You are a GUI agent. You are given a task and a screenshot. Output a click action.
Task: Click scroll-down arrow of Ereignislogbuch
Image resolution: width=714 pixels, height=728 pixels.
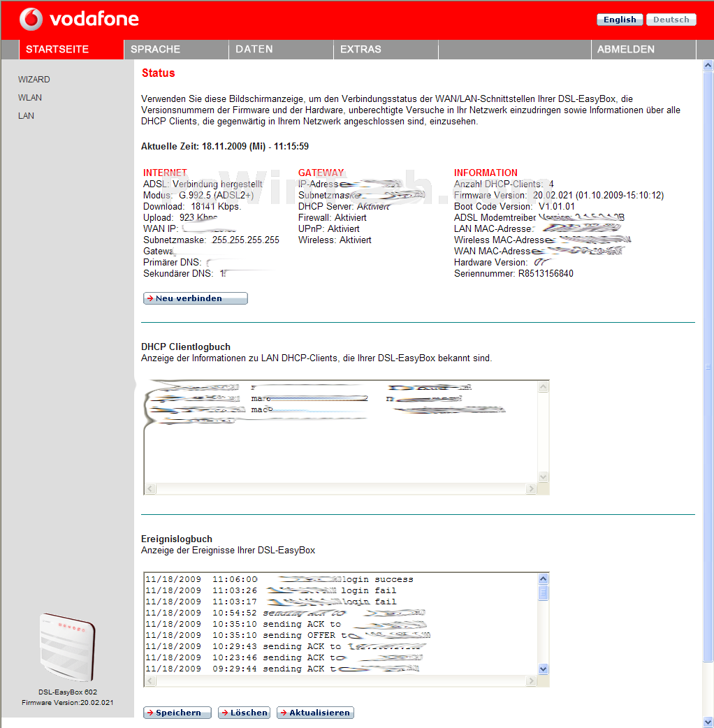pyautogui.click(x=543, y=669)
